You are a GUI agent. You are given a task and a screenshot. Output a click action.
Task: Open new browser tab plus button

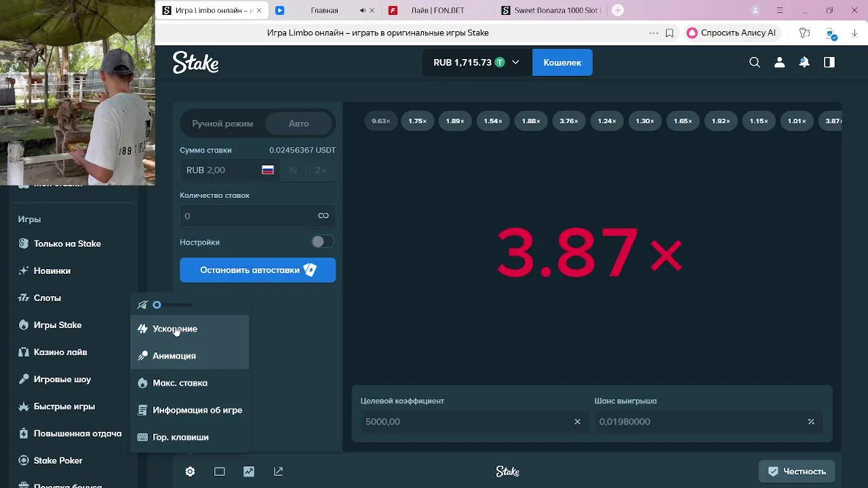coord(617,10)
